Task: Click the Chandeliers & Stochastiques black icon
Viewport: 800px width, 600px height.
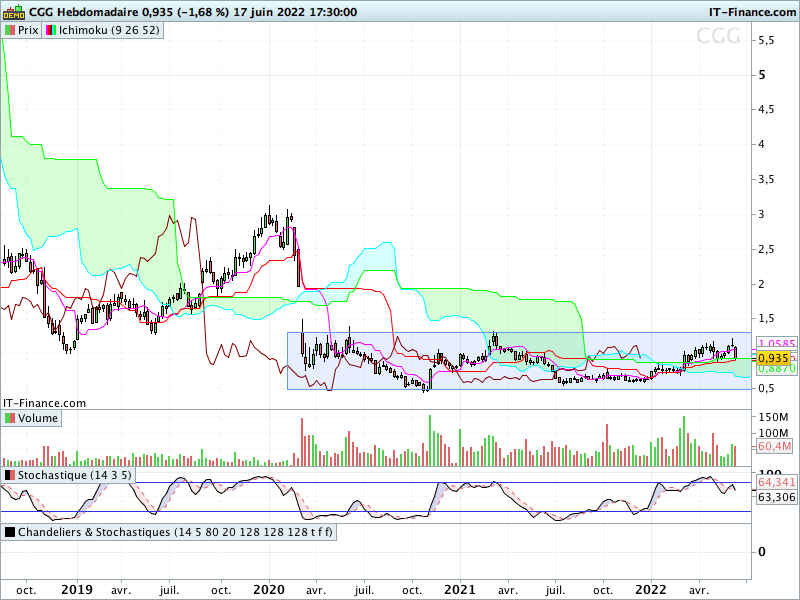Action: (10, 532)
